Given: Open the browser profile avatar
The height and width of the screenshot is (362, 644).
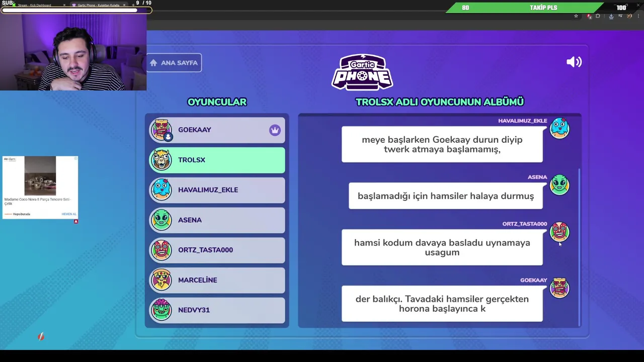Looking at the screenshot, I should [x=629, y=16].
